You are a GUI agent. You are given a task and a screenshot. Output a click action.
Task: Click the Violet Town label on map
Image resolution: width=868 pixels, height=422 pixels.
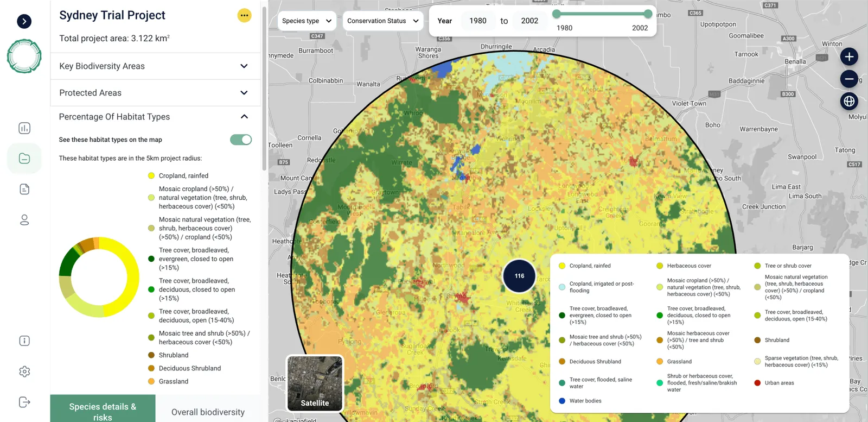689,103
